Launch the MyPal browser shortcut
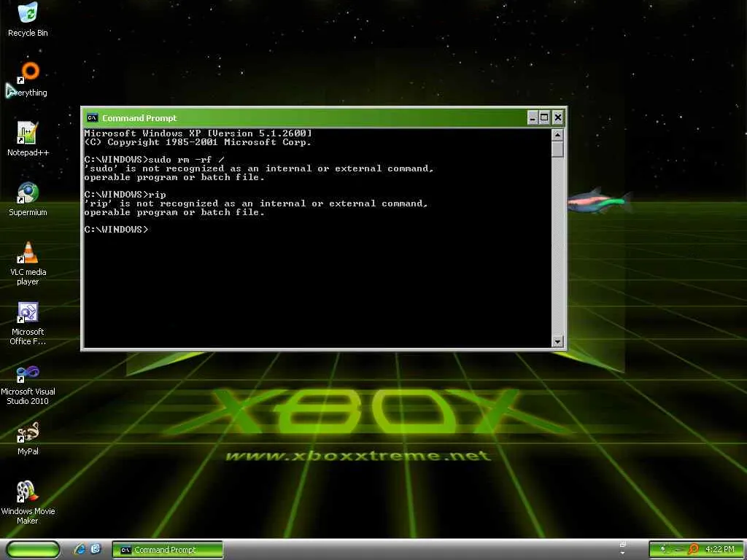The height and width of the screenshot is (560, 747). pos(28,438)
